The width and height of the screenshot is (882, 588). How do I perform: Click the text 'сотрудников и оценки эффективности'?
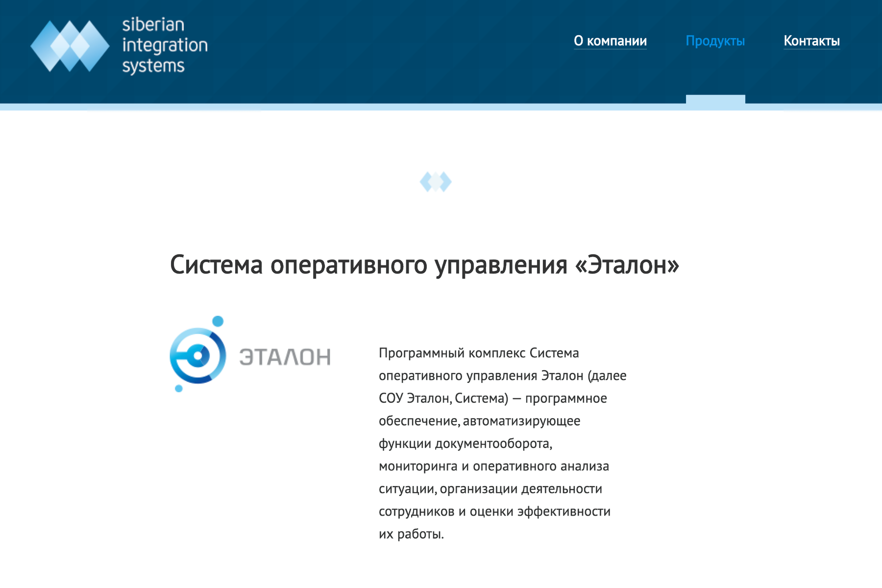(x=494, y=511)
